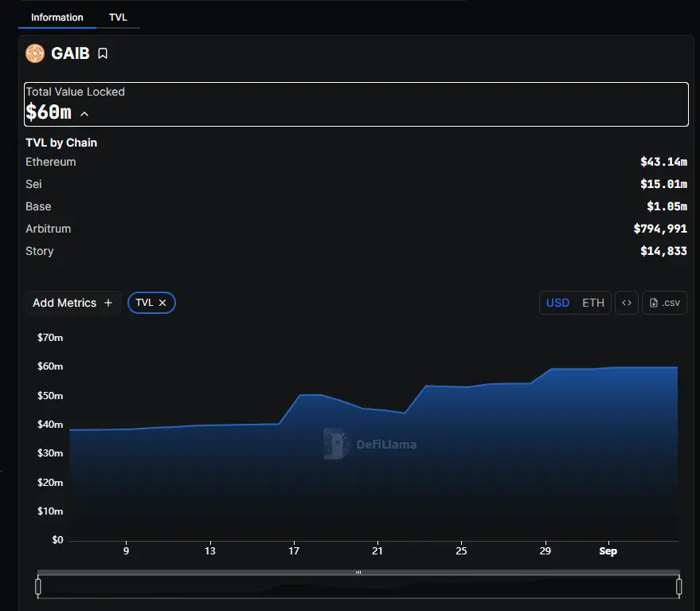This screenshot has height=611, width=700.
Task: Download chart data as .csv
Action: 664,303
